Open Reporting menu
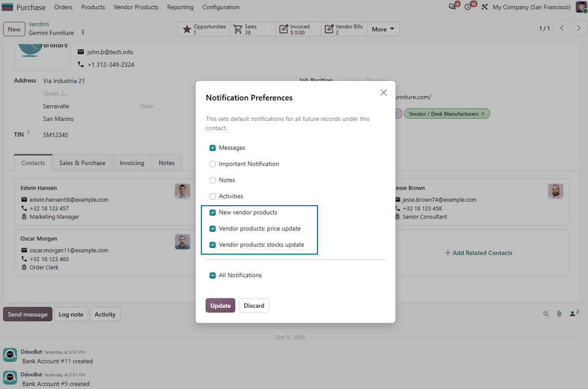 tap(181, 7)
